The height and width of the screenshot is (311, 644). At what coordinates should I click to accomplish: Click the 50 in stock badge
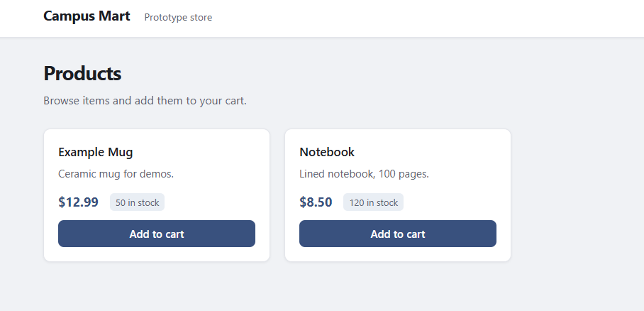pyautogui.click(x=137, y=203)
